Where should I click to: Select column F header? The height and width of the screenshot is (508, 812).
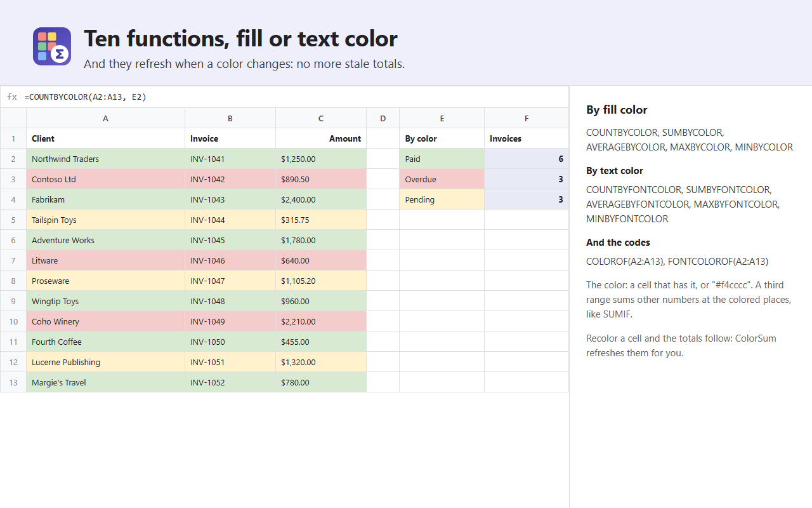coord(527,118)
